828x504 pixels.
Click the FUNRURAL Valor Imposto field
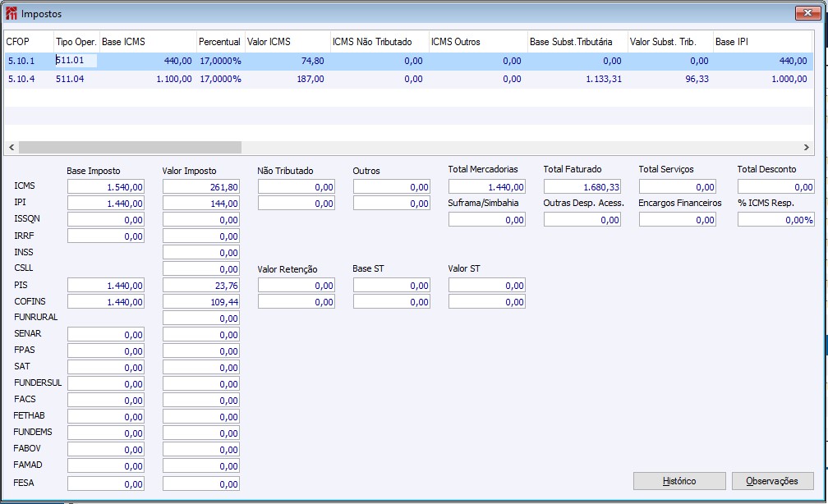201,318
